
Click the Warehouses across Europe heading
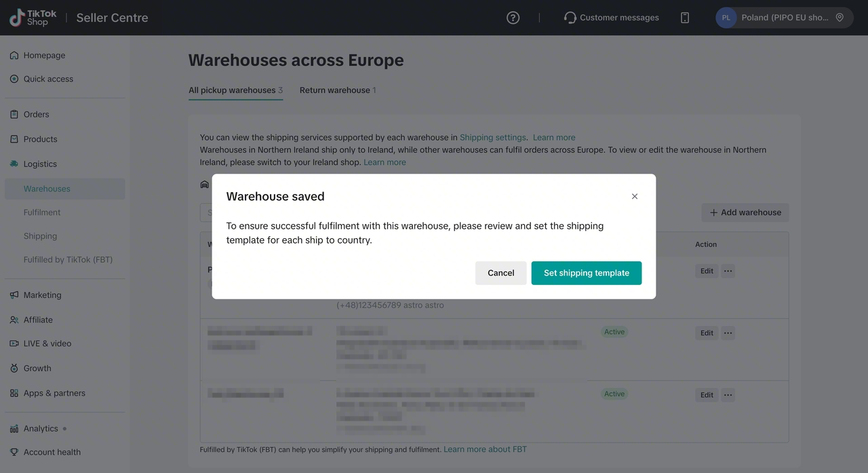[296, 60]
